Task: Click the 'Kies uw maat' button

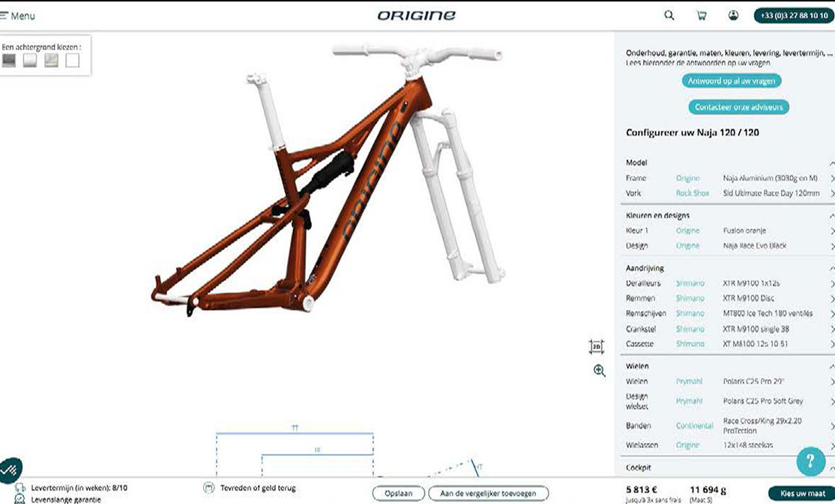Action: (x=803, y=494)
